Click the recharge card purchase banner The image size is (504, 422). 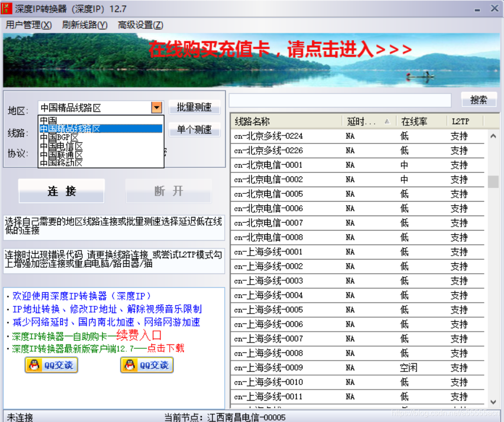coord(252,60)
